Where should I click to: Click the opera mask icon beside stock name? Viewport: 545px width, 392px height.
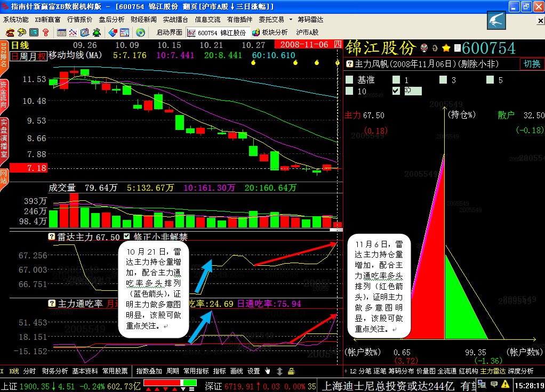(424, 48)
